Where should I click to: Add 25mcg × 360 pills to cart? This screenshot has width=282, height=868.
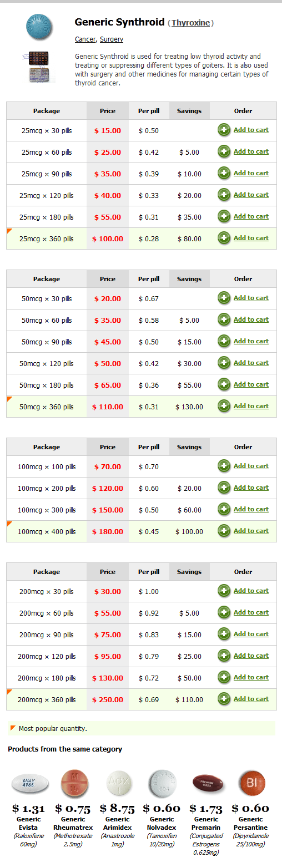[251, 238]
